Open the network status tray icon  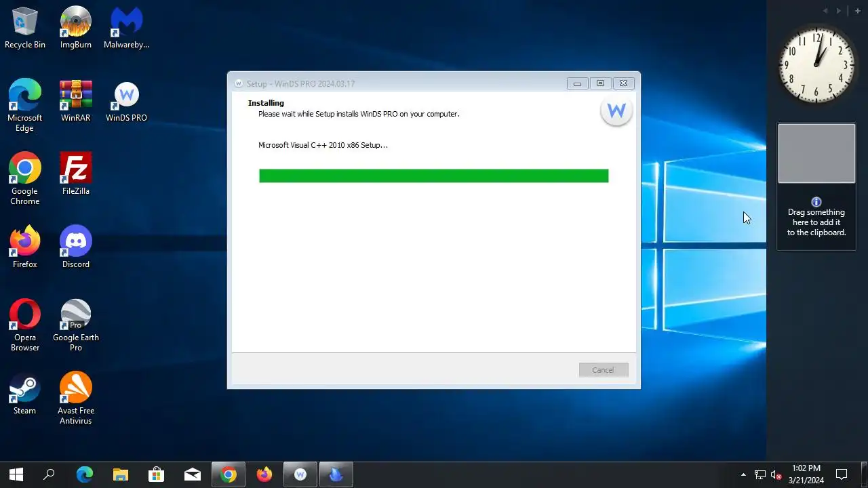759,474
